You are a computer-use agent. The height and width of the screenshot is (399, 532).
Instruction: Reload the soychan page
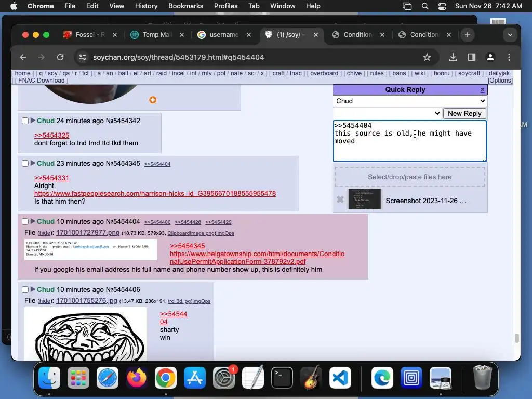click(60, 57)
